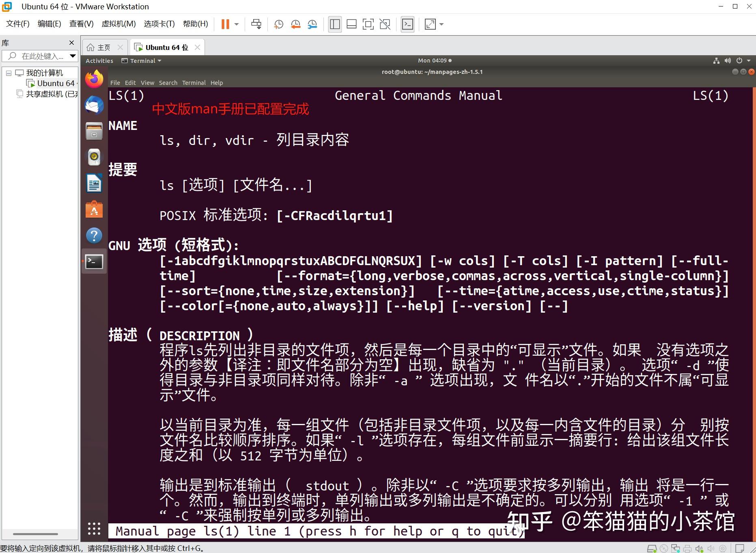Close the library panel
The width and height of the screenshot is (756, 553).
(x=72, y=43)
